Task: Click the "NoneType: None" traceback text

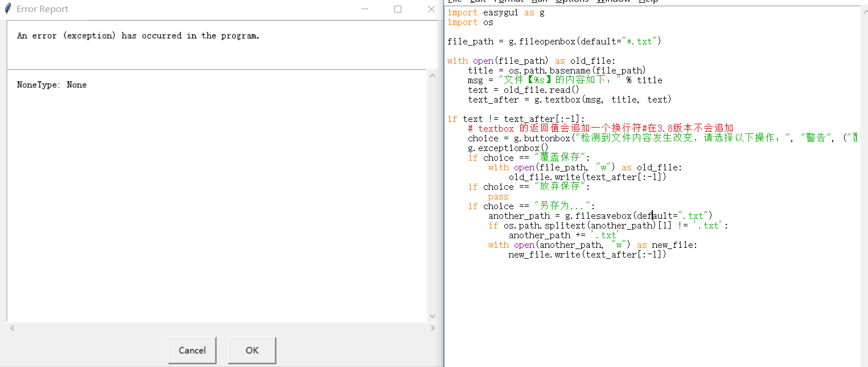Action: [52, 85]
